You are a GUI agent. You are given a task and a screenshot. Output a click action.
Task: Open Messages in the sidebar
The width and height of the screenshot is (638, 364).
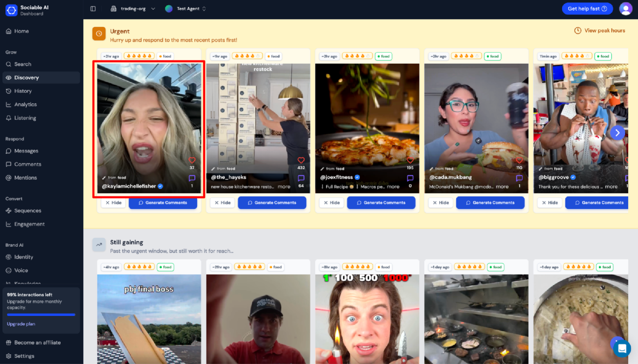[x=41, y=151]
